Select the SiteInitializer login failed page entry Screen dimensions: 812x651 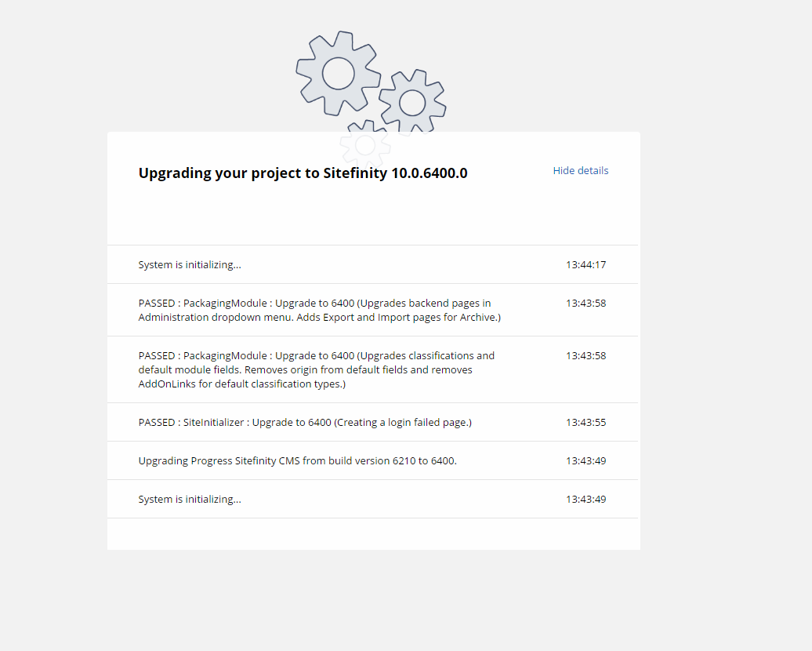pyautogui.click(x=305, y=423)
